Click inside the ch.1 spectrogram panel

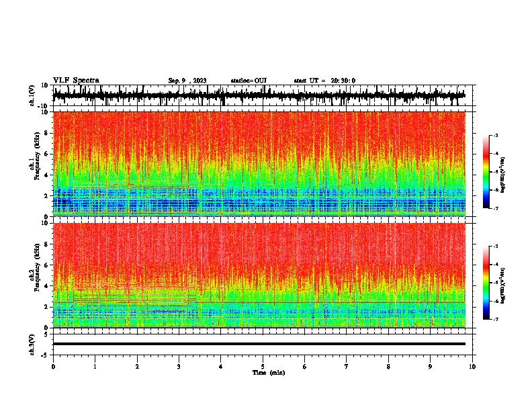(259, 164)
